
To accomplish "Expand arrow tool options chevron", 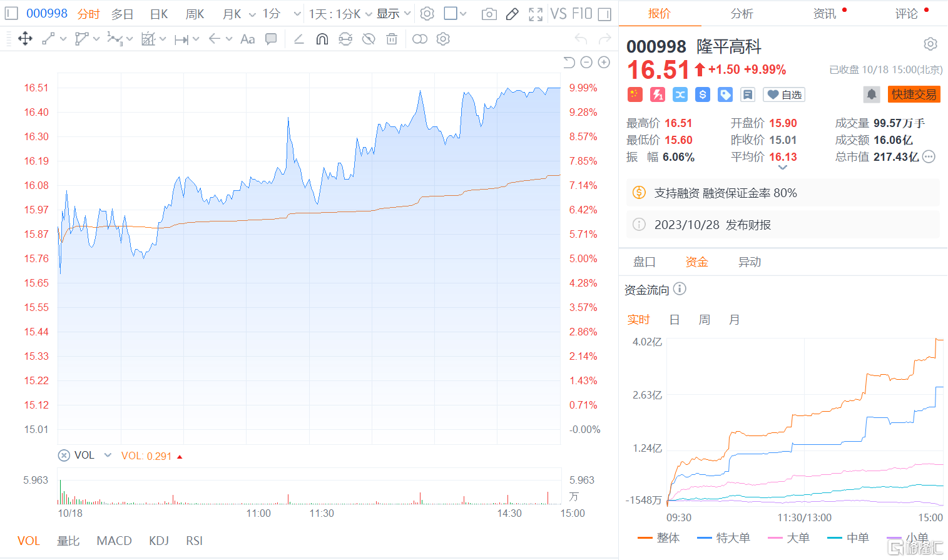I will [229, 39].
